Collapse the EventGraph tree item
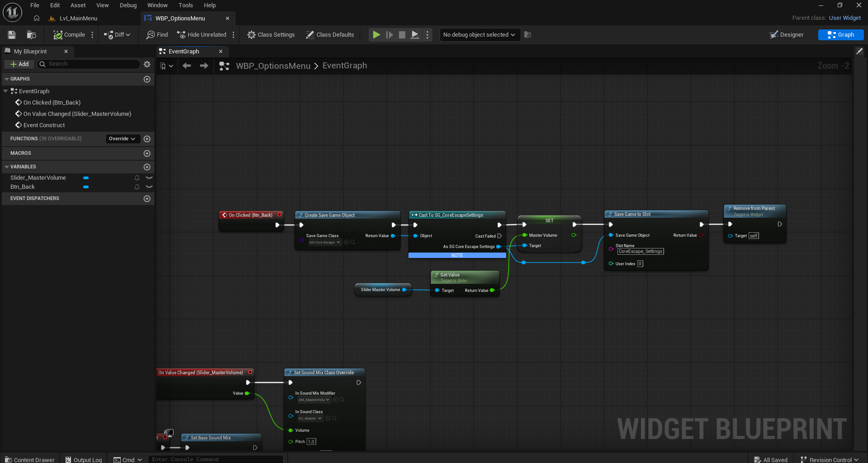 [5, 91]
